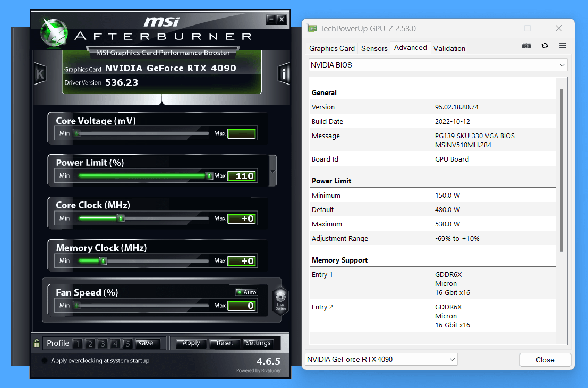Select profile slot 2

[x=90, y=343]
